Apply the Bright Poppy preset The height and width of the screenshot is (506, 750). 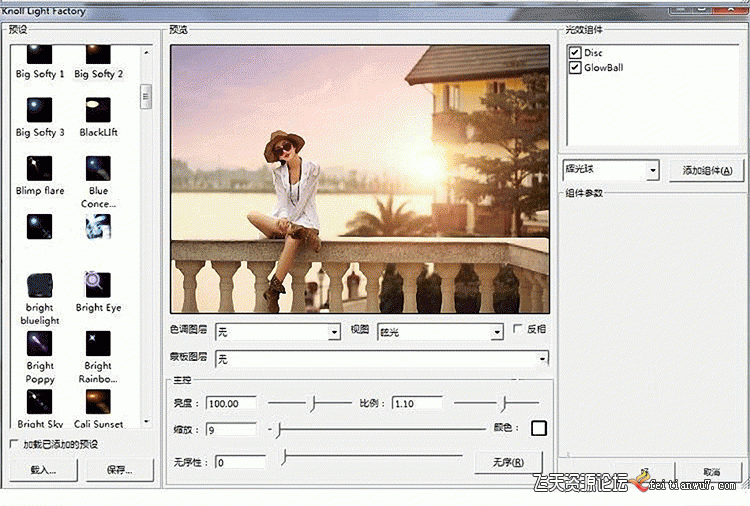[x=40, y=358]
